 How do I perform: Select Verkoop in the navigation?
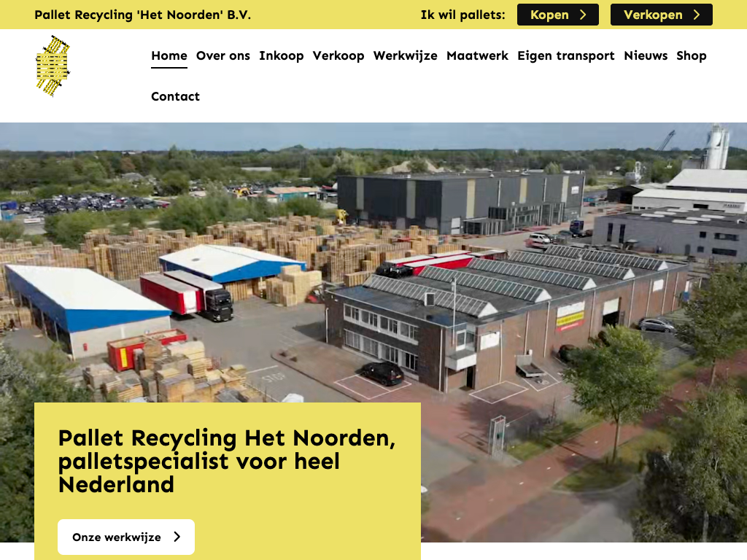click(x=338, y=55)
